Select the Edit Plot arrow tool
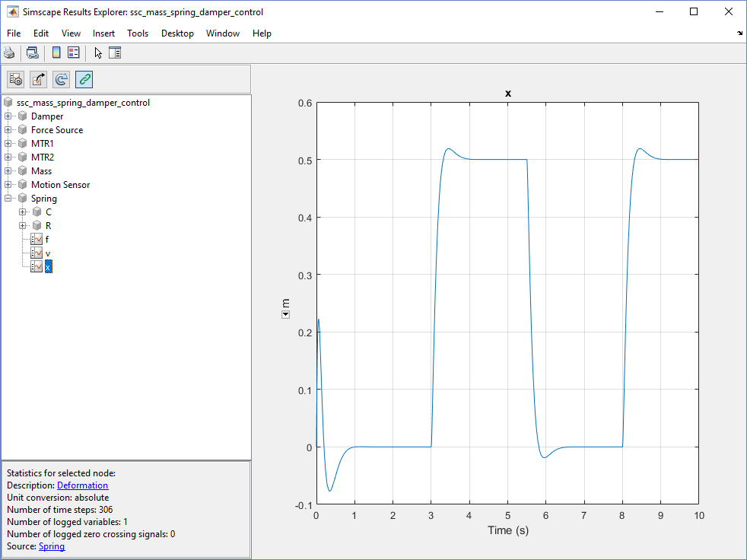 [98, 52]
